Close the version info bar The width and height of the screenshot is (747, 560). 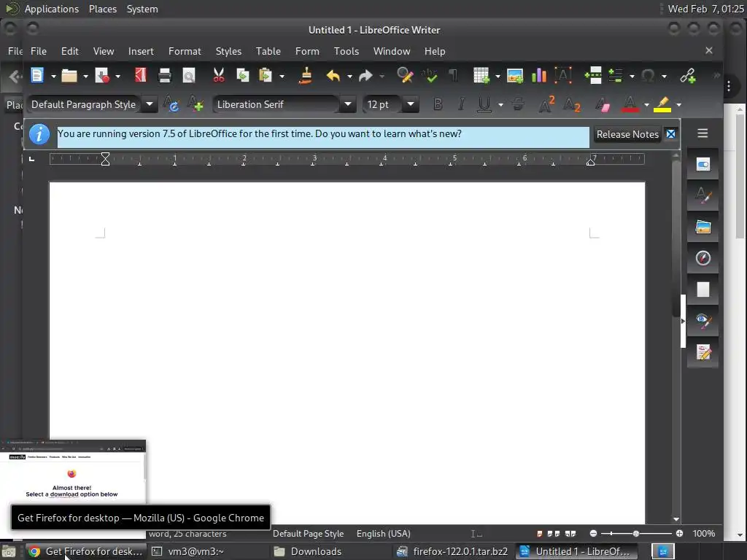671,134
